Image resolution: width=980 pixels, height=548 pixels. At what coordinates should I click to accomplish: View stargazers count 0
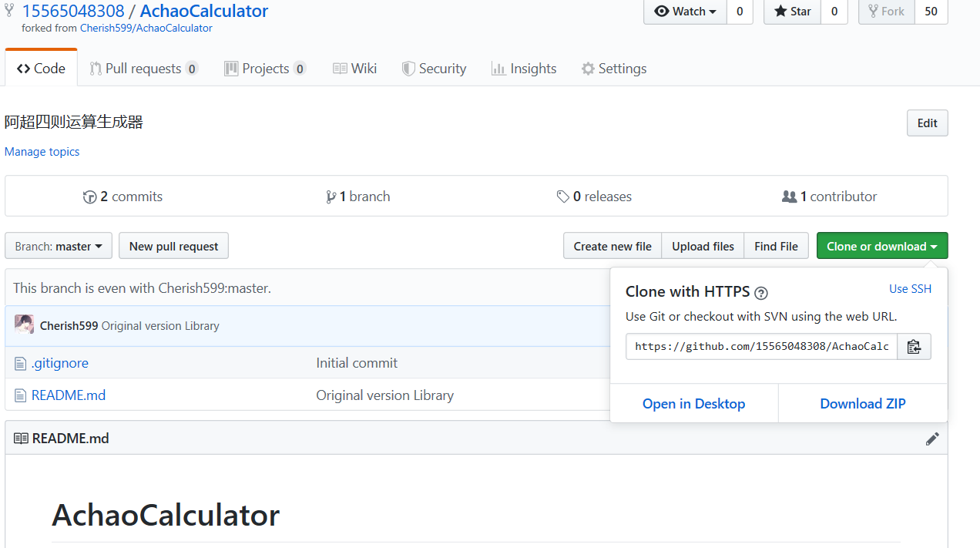(834, 11)
